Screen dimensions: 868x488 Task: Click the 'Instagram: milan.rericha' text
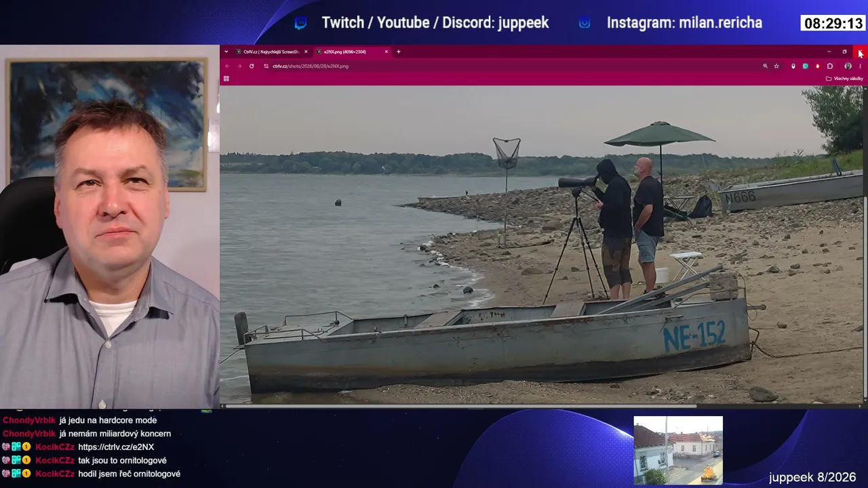[x=684, y=23]
